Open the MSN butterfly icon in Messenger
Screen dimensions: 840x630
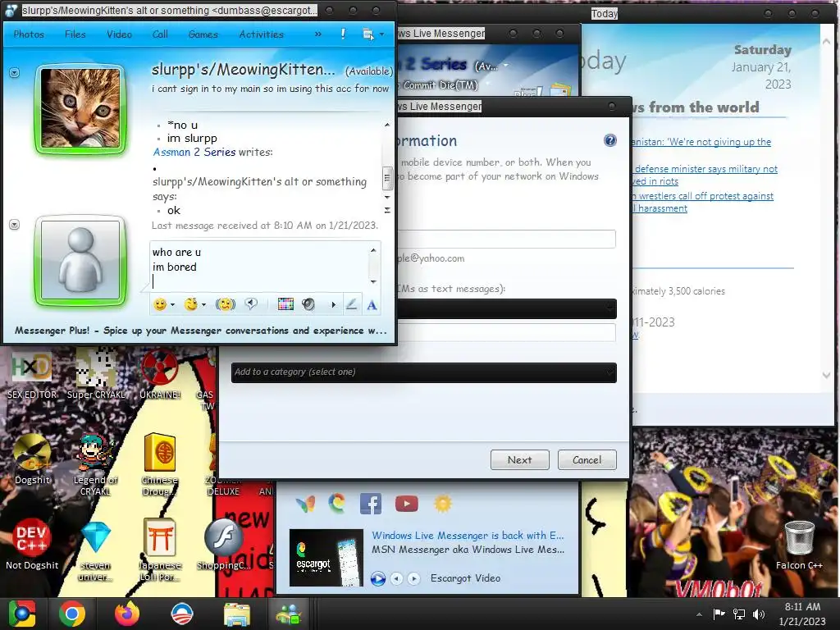click(305, 504)
